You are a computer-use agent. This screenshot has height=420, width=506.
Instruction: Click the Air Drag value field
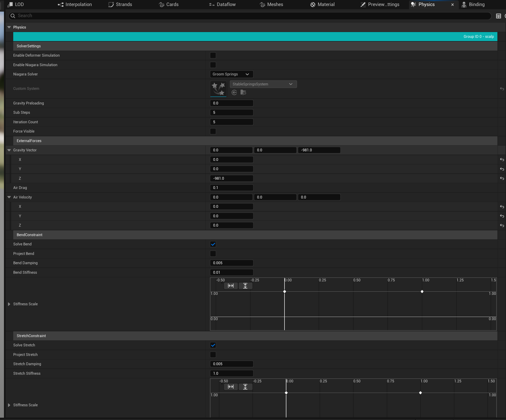pyautogui.click(x=232, y=188)
